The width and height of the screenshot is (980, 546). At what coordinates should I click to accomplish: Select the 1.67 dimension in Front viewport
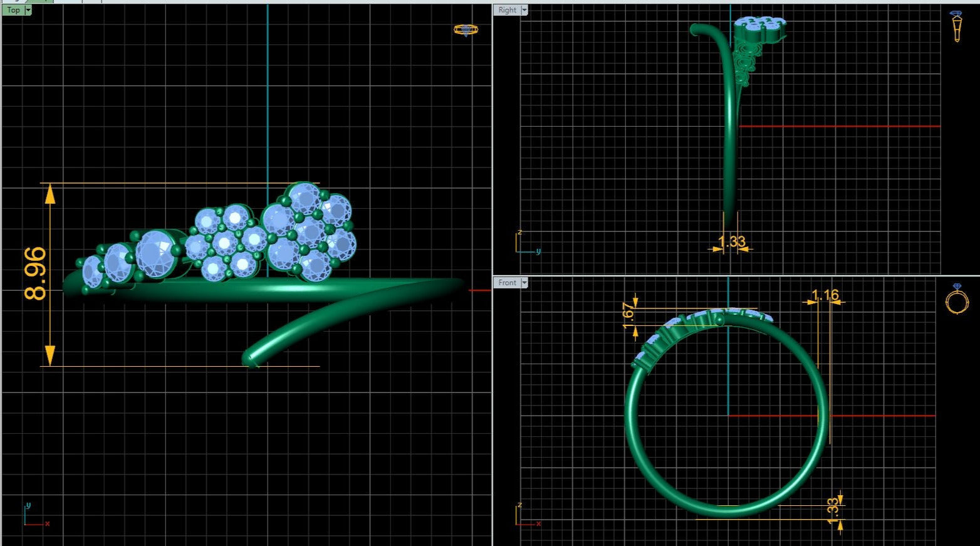[x=628, y=315]
